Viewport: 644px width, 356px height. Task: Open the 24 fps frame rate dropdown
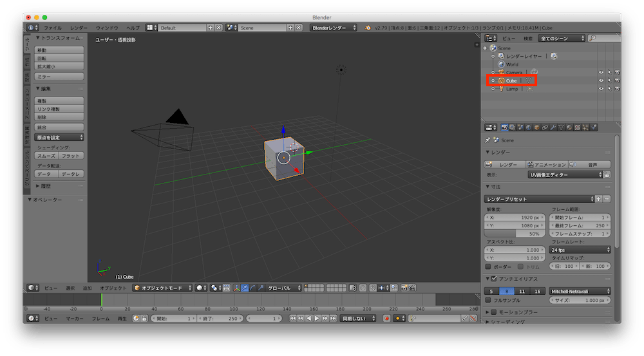coord(580,250)
